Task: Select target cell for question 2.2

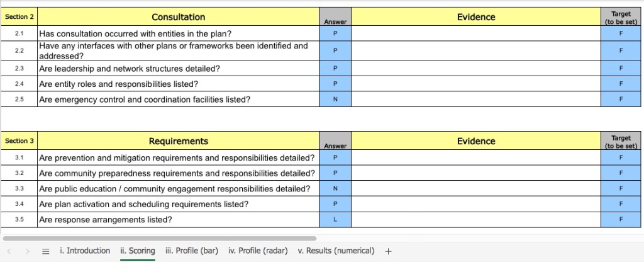Action: pos(621,50)
